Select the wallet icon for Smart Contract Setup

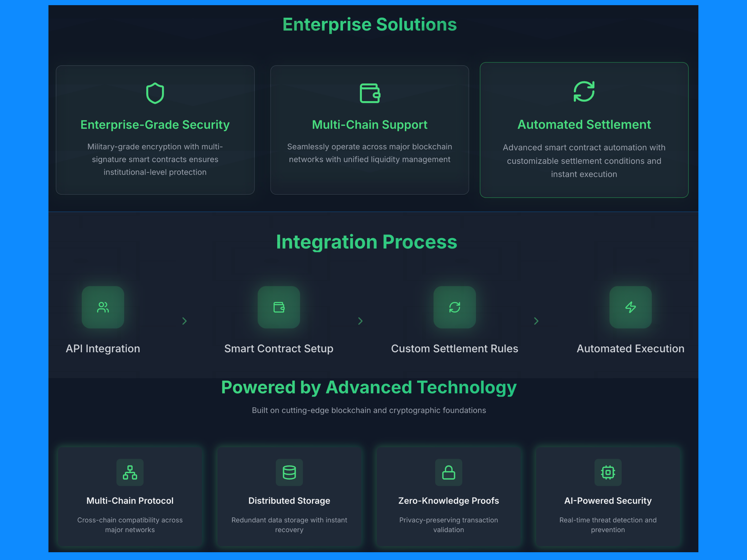(279, 307)
